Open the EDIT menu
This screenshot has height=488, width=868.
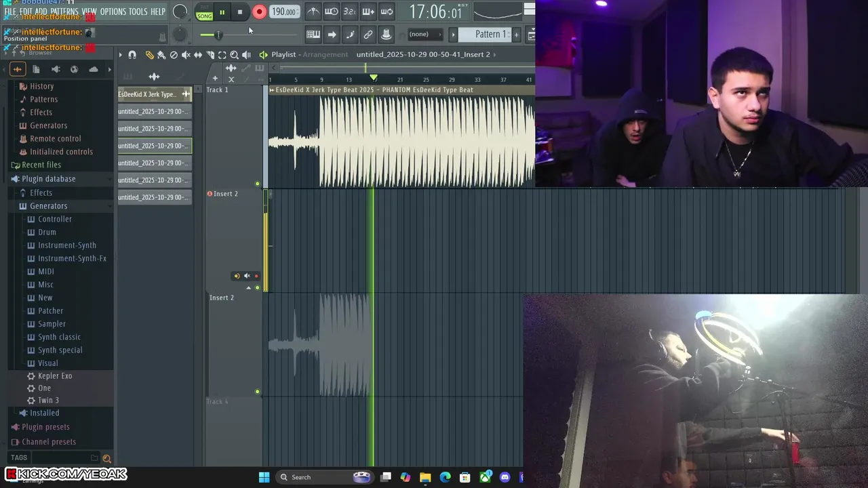26,12
